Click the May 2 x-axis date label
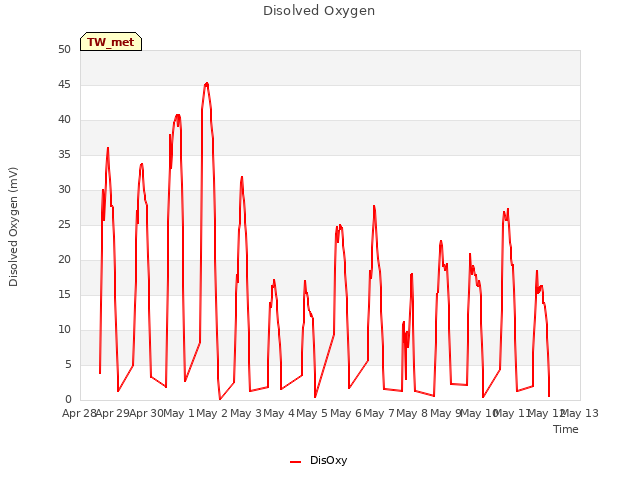The width and height of the screenshot is (640, 480). coord(212,413)
